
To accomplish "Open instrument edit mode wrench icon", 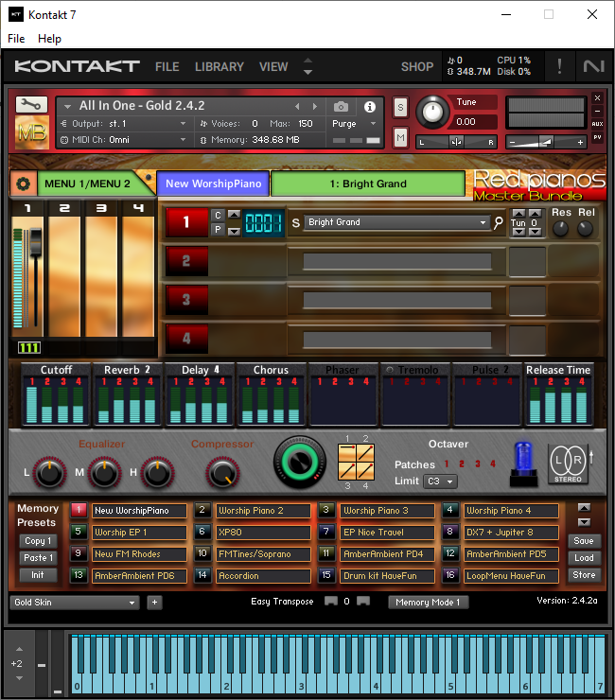I will coord(31,105).
